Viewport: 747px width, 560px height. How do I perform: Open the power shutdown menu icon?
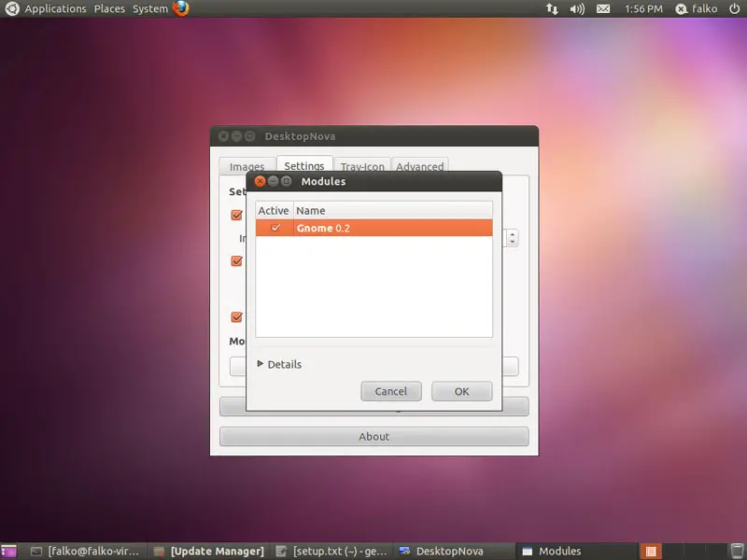[734, 8]
